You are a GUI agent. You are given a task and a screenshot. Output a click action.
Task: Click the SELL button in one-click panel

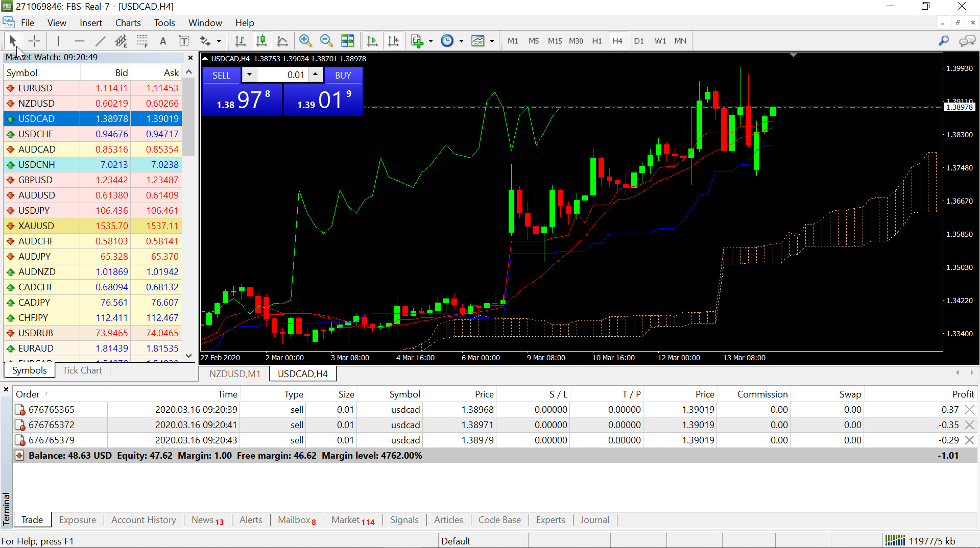pos(222,75)
